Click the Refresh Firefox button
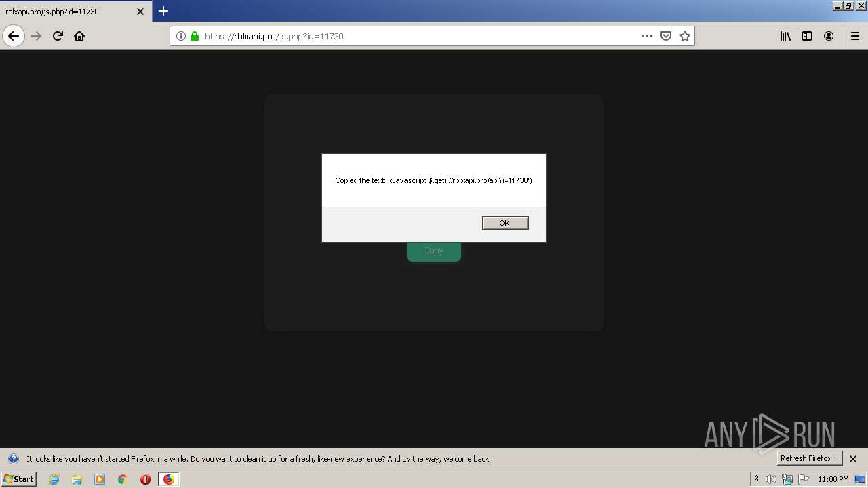868x488 pixels. click(809, 458)
